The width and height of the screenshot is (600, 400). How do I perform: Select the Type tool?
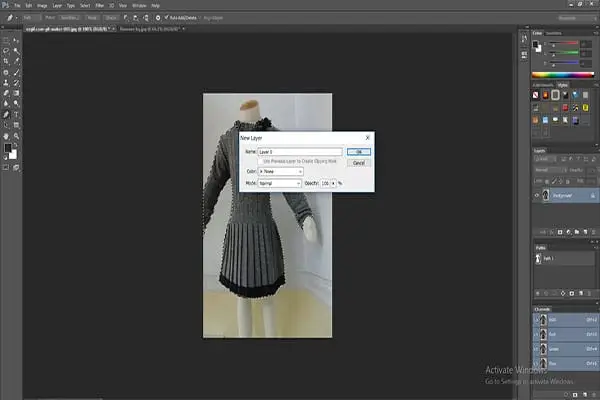click(x=16, y=114)
